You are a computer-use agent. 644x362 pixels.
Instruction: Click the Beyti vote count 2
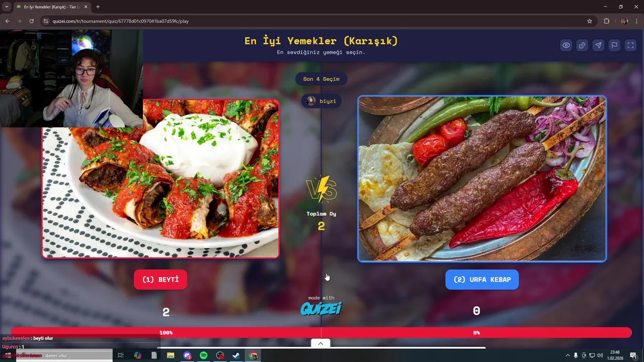(166, 312)
